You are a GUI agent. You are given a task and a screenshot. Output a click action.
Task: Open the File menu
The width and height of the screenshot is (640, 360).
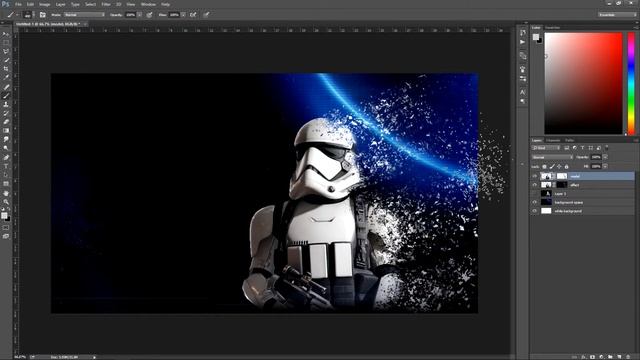click(x=18, y=4)
